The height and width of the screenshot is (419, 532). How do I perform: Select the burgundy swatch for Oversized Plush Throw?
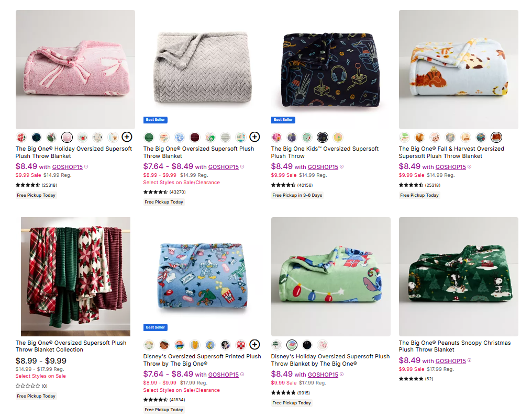(x=195, y=137)
